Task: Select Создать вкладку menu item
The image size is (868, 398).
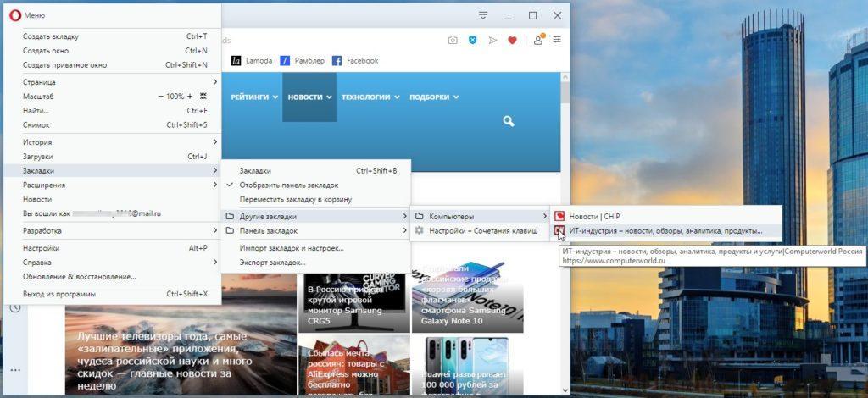Action: [113, 36]
